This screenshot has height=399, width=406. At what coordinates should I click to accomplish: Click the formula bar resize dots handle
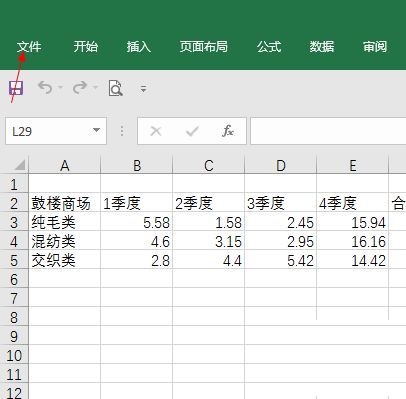click(x=122, y=131)
